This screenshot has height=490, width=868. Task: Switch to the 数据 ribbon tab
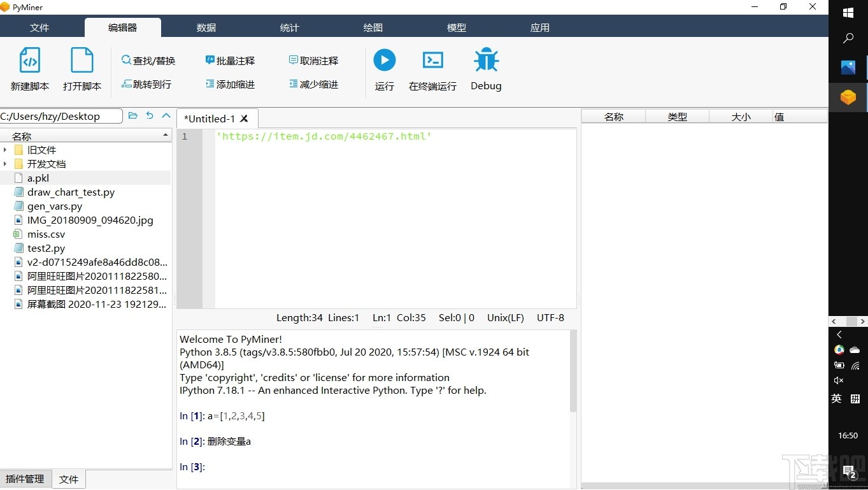pyautogui.click(x=206, y=27)
